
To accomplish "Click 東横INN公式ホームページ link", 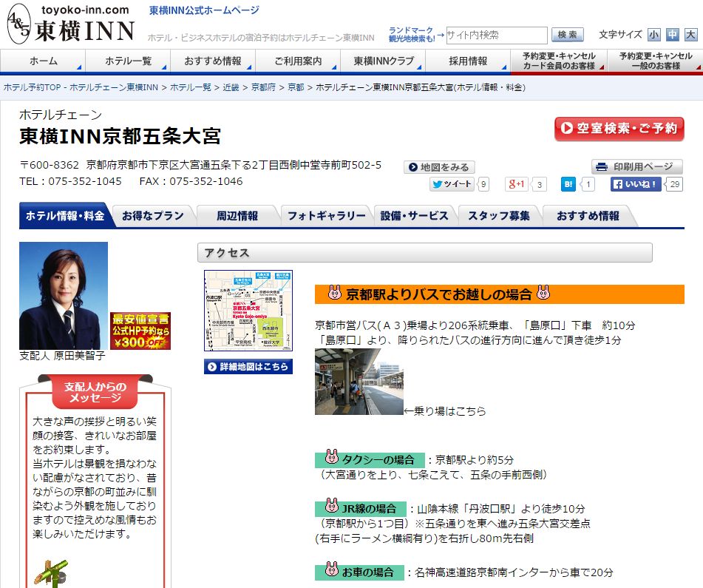I will (204, 10).
